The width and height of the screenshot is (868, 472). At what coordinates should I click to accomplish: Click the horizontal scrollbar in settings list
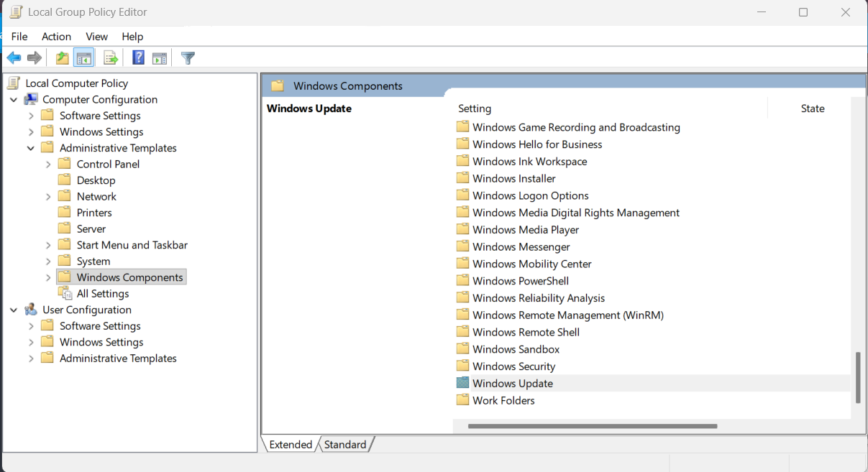pyautogui.click(x=593, y=426)
